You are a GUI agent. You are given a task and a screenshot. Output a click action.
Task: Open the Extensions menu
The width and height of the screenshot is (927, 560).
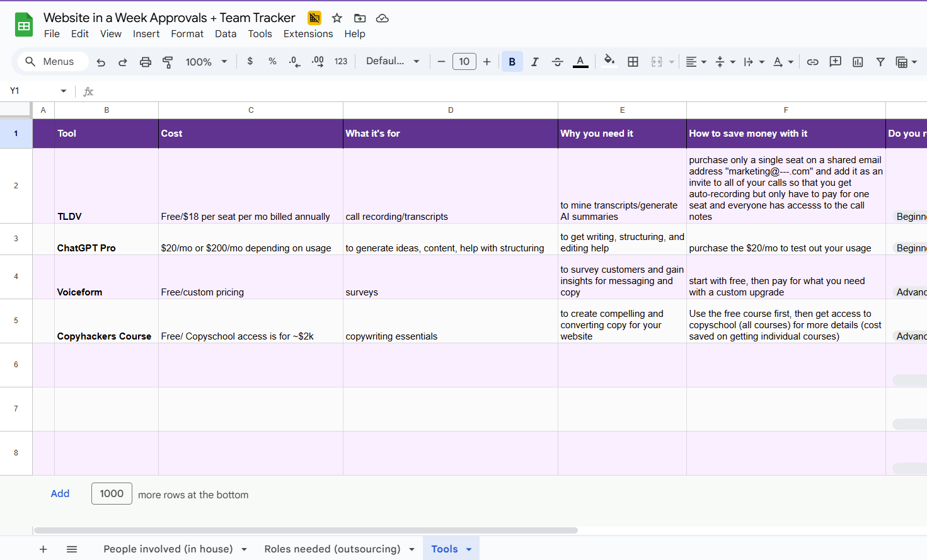(x=308, y=34)
